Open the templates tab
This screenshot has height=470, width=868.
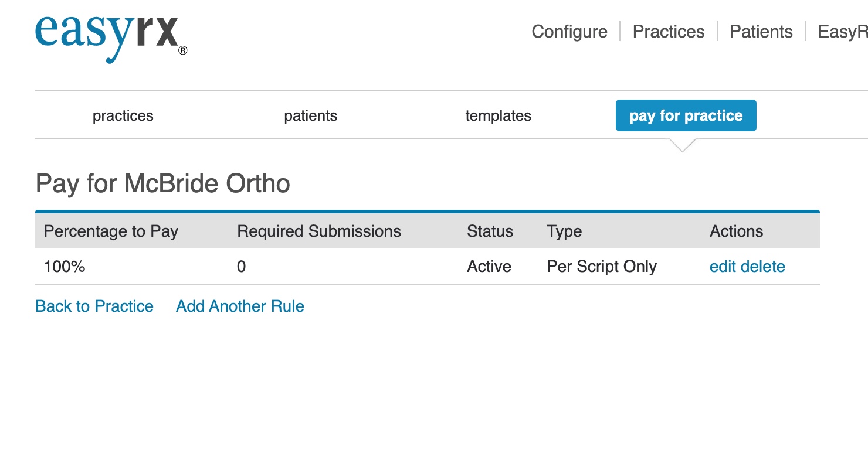point(498,116)
